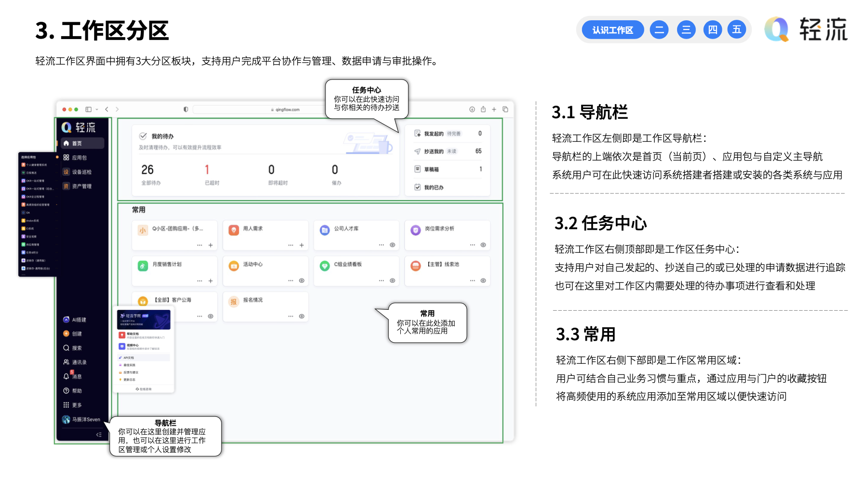
Task: Open more menu on 公司人才库 card
Action: (x=381, y=245)
